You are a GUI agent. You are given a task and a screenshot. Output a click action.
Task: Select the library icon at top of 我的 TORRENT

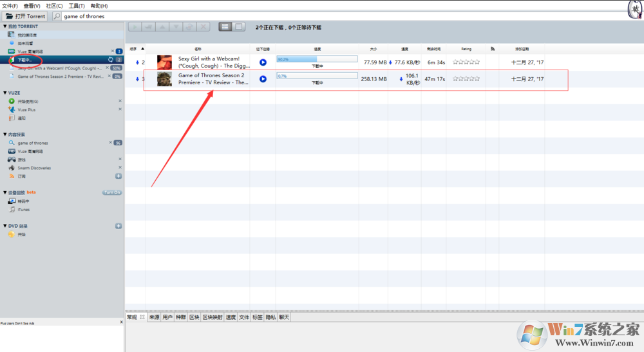click(12, 35)
